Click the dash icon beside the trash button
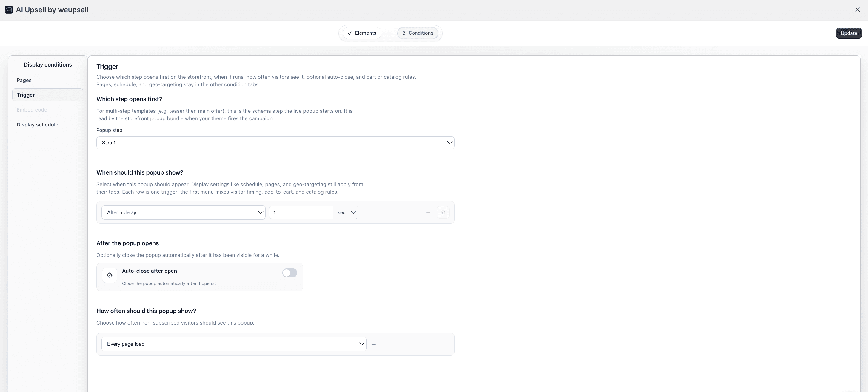This screenshot has height=392, width=868. pos(428,213)
